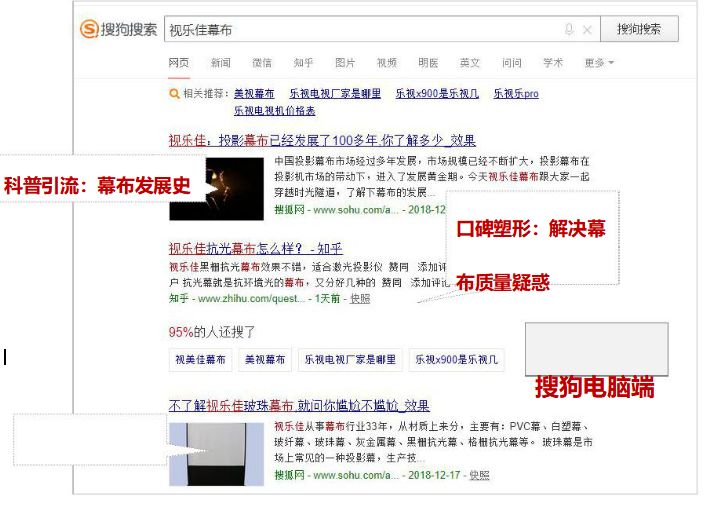Image resolution: width=726 pixels, height=505 pixels.
Task: Switch to the 学术 tab
Action: click(x=553, y=62)
